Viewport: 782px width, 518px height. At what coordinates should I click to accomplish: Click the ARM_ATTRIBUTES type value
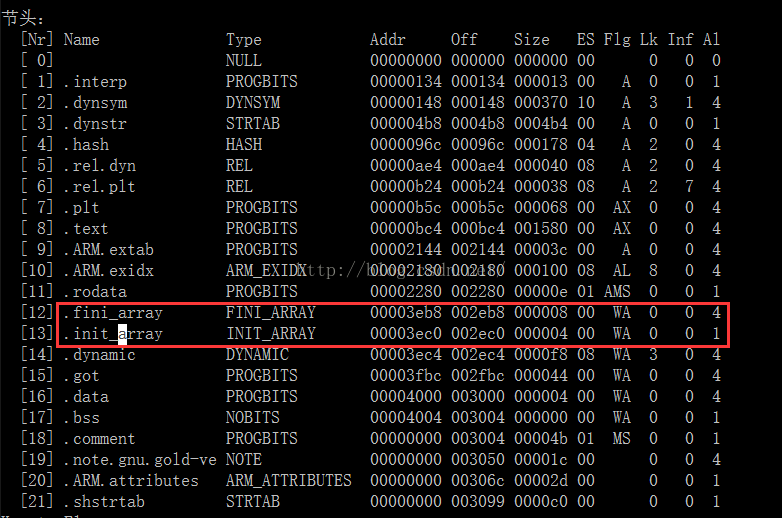pyautogui.click(x=289, y=481)
